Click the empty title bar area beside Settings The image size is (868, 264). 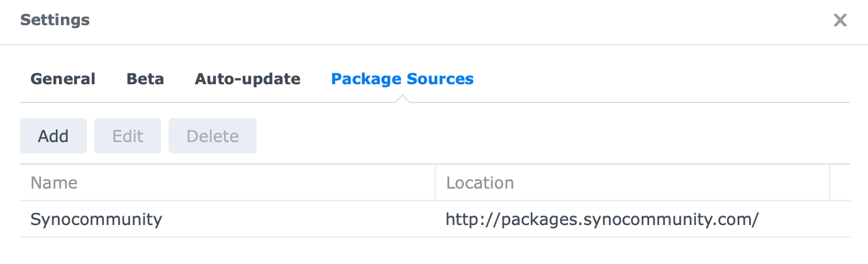tap(459, 20)
